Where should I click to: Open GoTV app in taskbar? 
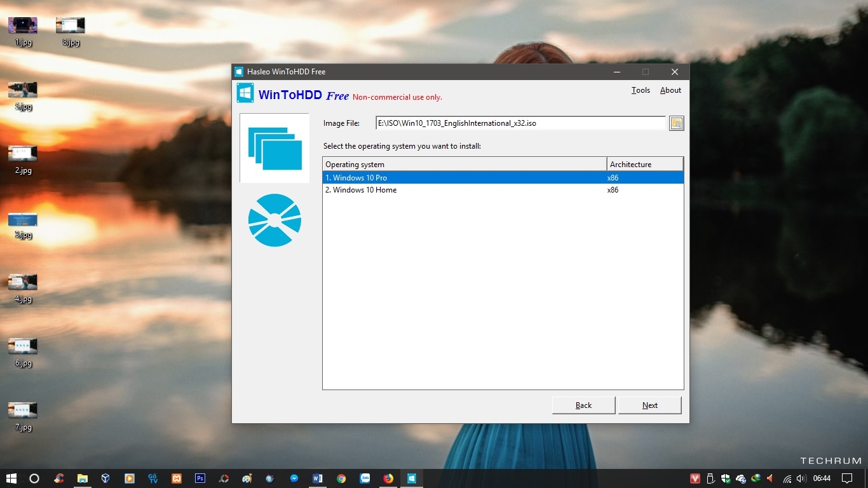click(x=153, y=478)
